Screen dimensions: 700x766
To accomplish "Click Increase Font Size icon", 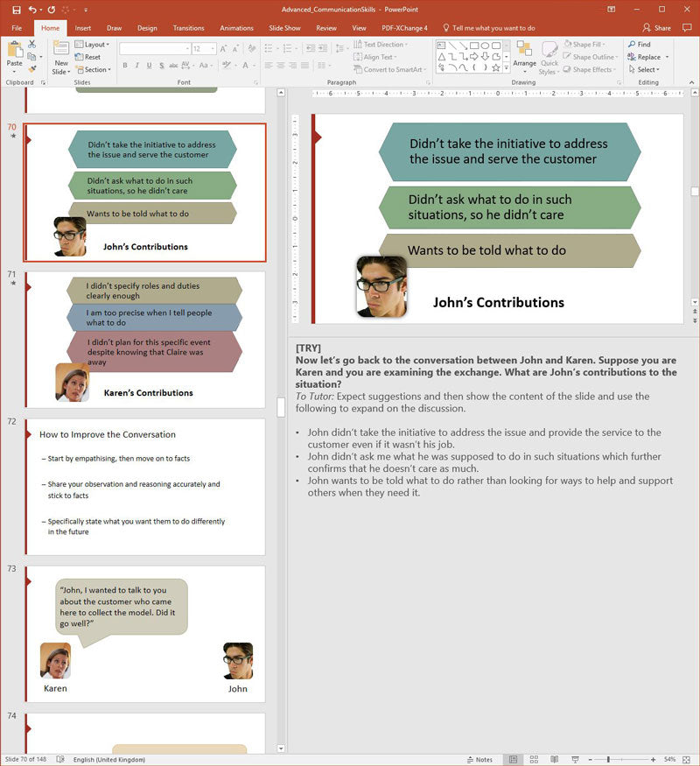I will click(x=223, y=49).
